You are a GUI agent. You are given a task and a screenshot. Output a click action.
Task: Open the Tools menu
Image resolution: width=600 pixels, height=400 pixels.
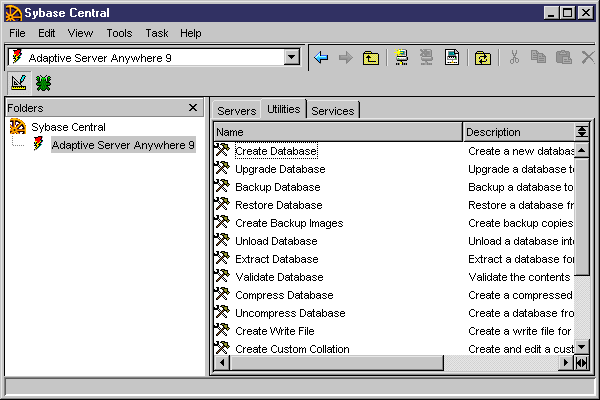(x=119, y=33)
